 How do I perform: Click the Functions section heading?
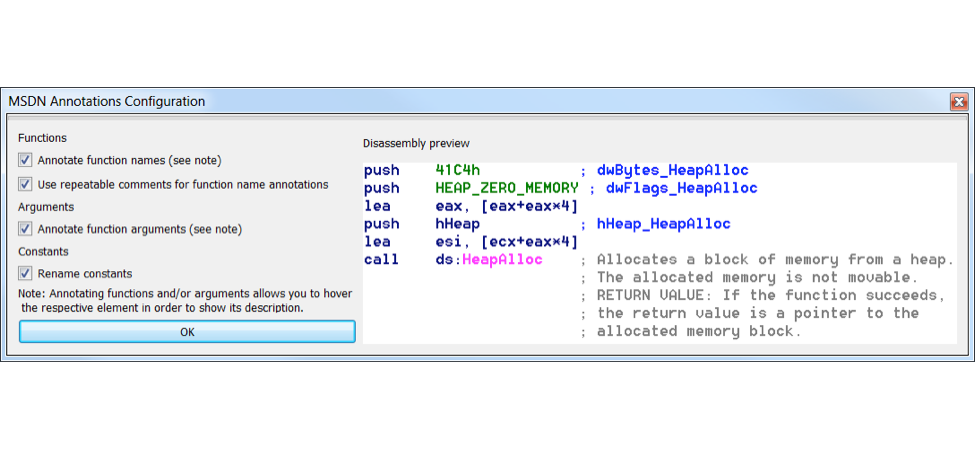click(x=42, y=138)
